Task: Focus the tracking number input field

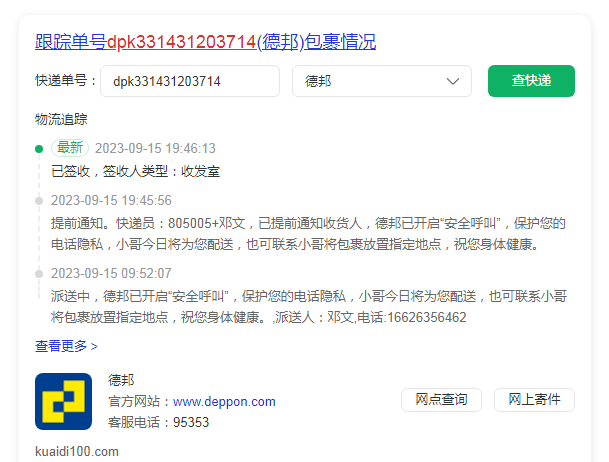Action: [x=190, y=81]
